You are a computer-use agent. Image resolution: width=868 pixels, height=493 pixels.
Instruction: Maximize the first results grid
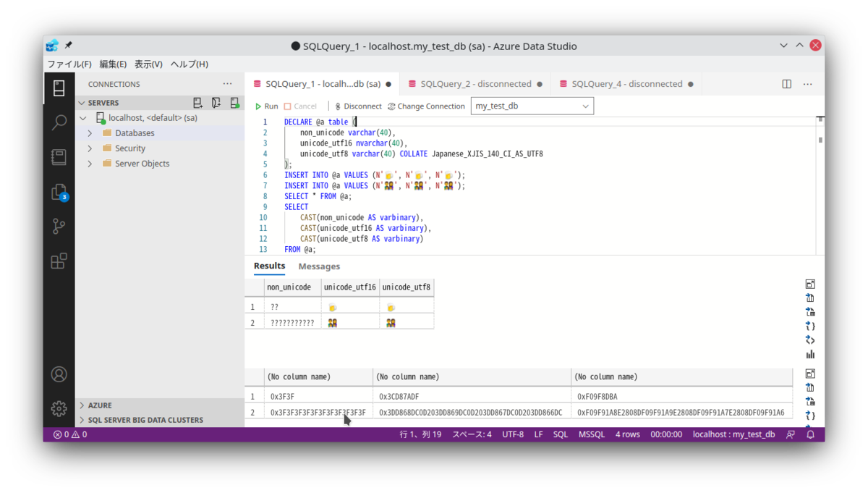pos(810,285)
